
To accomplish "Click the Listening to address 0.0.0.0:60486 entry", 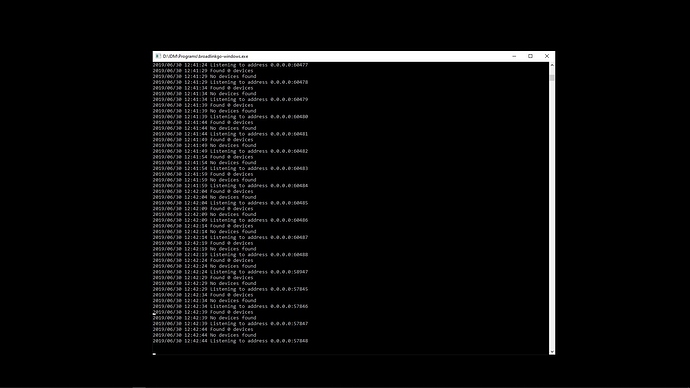I will point(231,220).
